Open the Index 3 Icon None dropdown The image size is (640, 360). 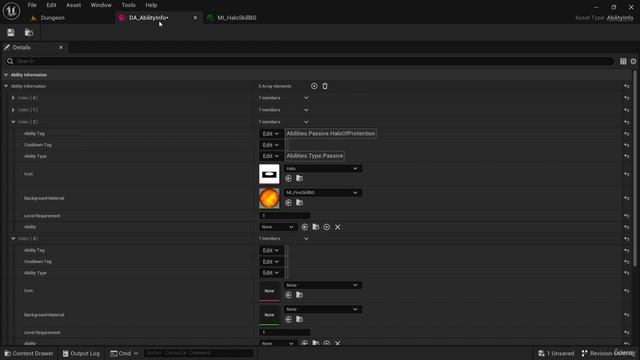tap(323, 285)
